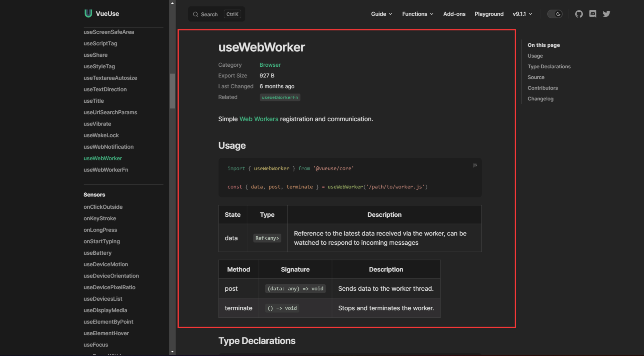The height and width of the screenshot is (356, 644).
Task: Open onClickOutside in Sensors list
Action: [x=103, y=207]
